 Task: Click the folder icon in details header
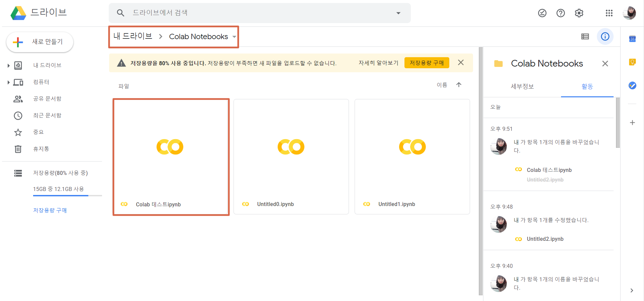pos(498,64)
